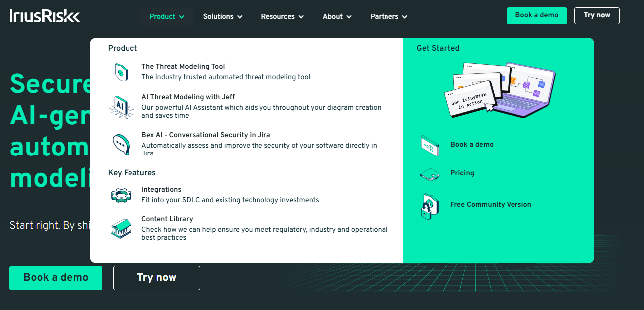The height and width of the screenshot is (310, 644).
Task: Click the calendar icon beside Book a demo
Action: [x=430, y=146]
